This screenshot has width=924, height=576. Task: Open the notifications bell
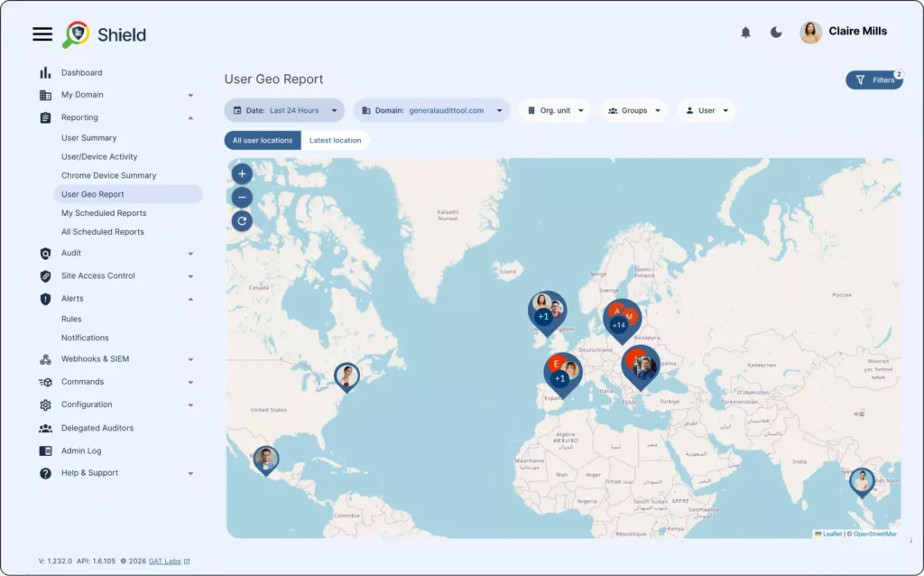745,32
